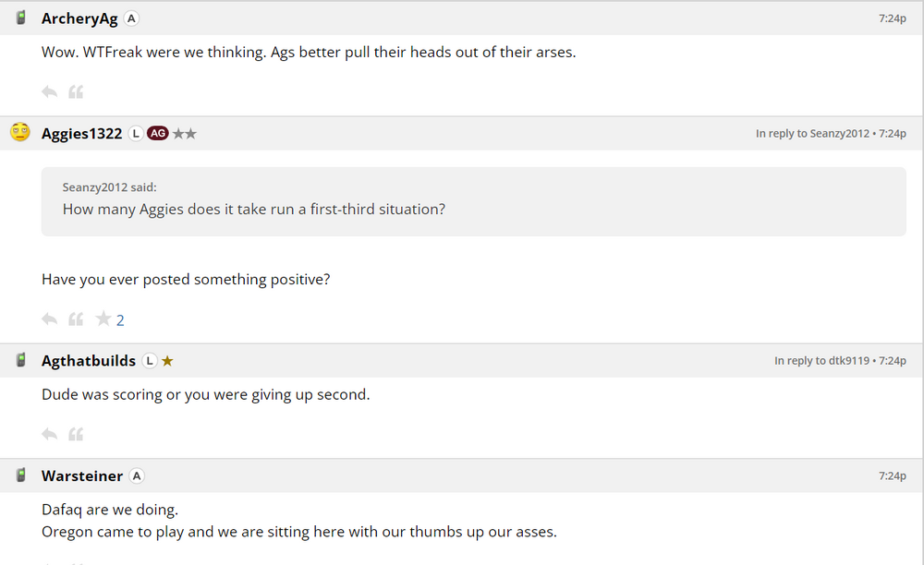924x565 pixels.
Task: Click reply arrow under Agthatbuilds' post
Action: pos(50,434)
